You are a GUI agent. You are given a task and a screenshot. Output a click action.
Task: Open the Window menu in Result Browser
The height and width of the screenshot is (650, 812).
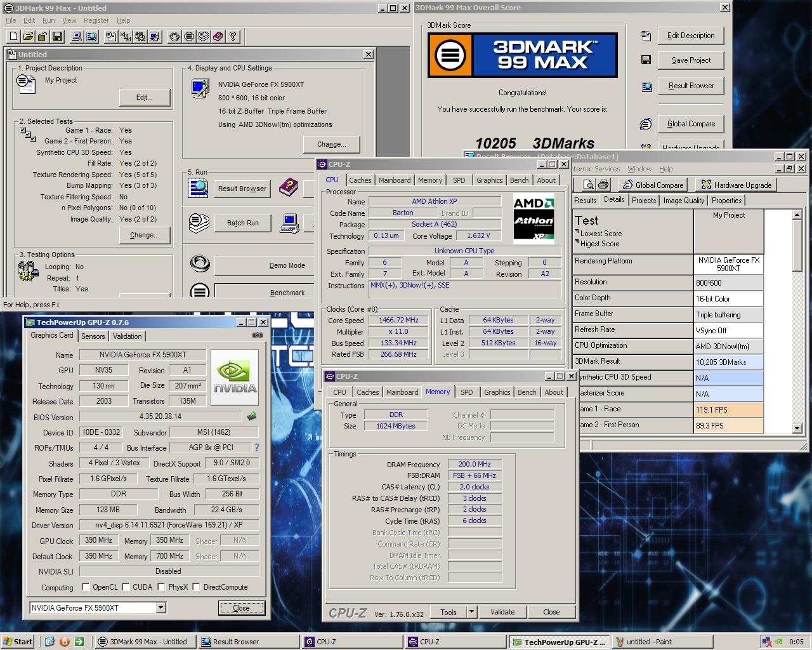[x=639, y=169]
